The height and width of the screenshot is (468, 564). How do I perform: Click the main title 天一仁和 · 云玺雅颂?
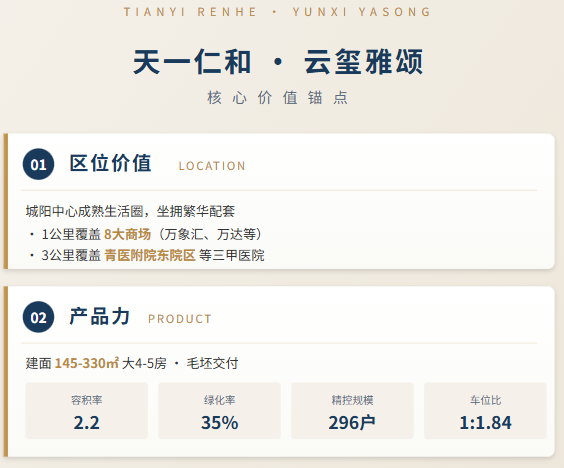pos(278,62)
